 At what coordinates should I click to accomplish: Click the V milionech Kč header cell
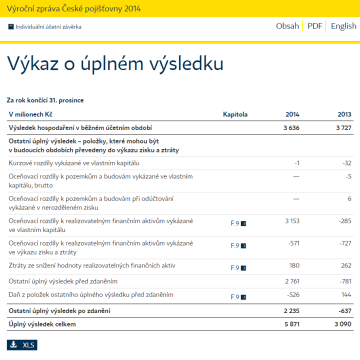(x=31, y=114)
